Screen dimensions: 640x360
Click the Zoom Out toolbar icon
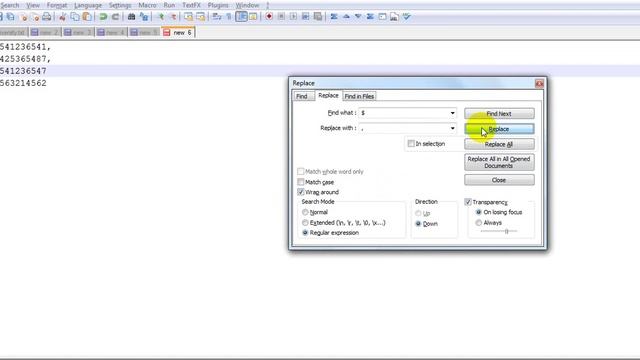tap(173, 17)
